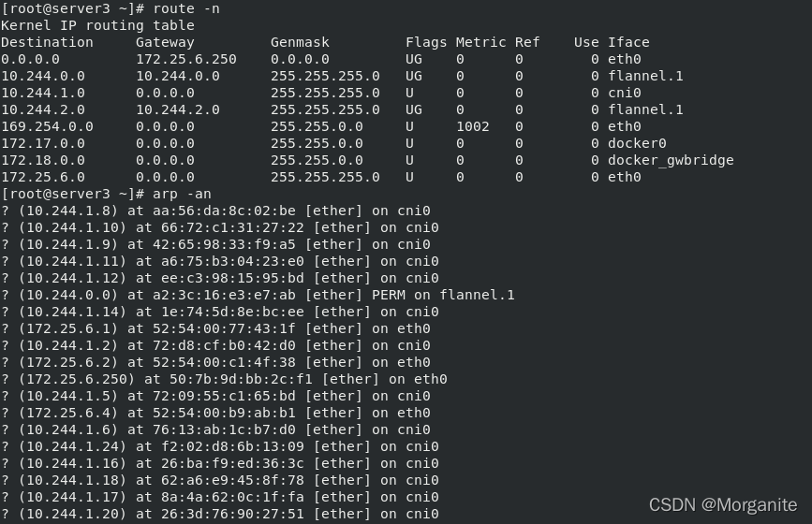Click the Destination column header
812x524 pixels.
point(47,42)
